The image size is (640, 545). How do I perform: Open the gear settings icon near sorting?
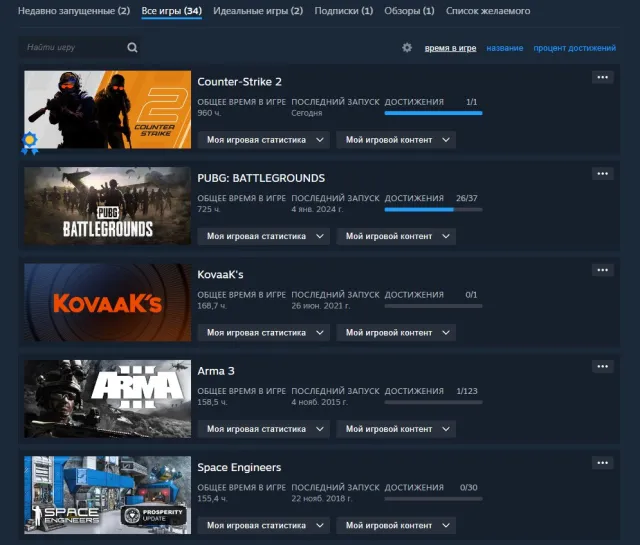[407, 48]
